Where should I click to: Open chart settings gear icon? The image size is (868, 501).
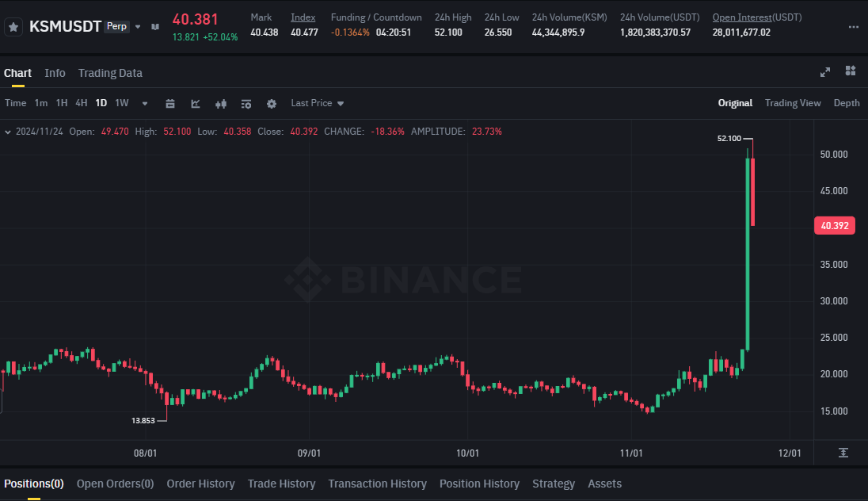[271, 104]
